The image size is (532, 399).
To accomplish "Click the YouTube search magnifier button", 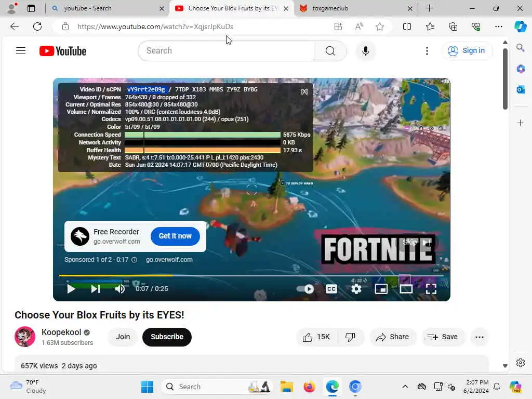I will (330, 51).
